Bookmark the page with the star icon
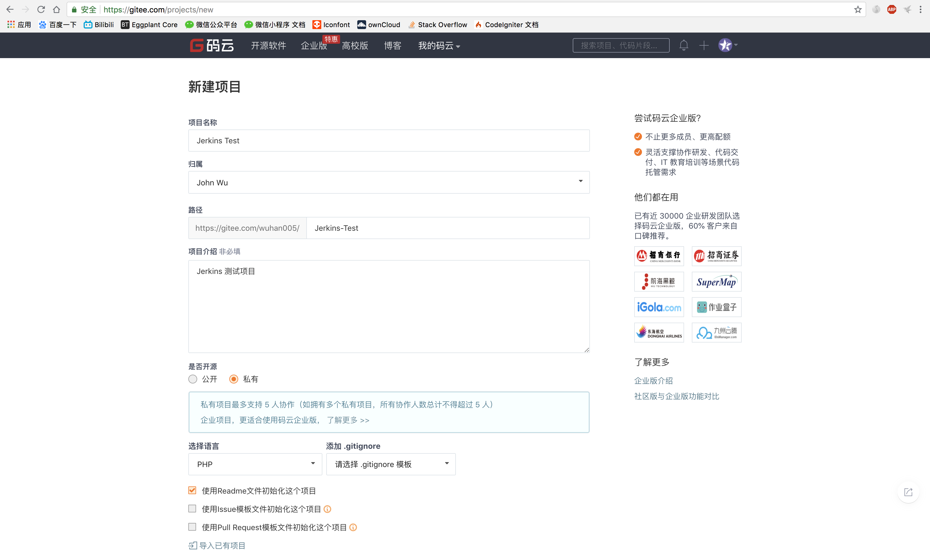 click(x=857, y=9)
